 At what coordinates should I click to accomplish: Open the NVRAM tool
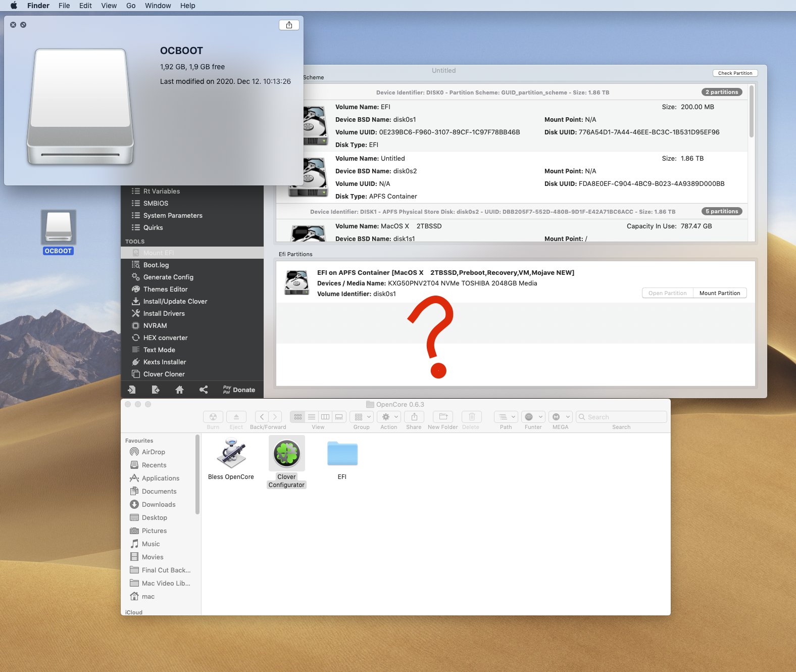[192, 325]
